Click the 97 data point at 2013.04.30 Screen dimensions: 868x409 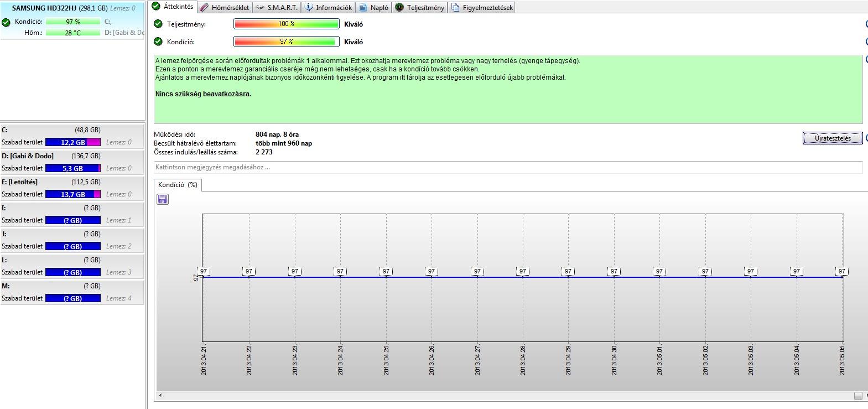click(614, 271)
